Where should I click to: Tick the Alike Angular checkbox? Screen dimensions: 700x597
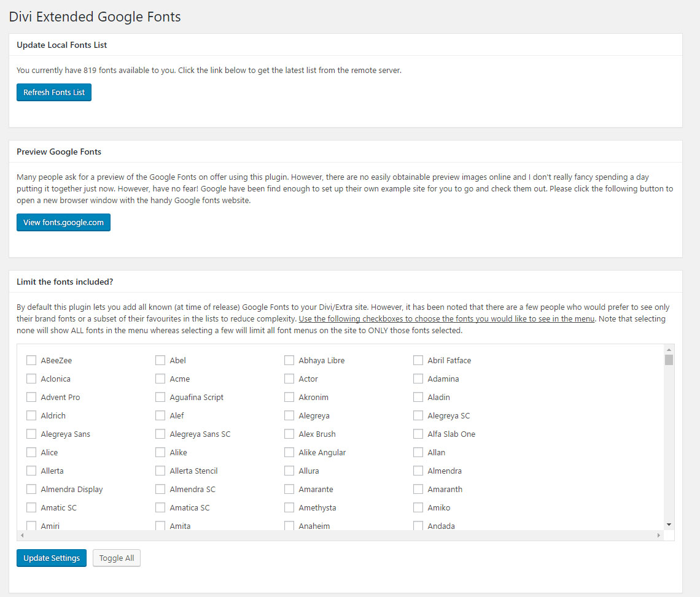[x=289, y=452]
